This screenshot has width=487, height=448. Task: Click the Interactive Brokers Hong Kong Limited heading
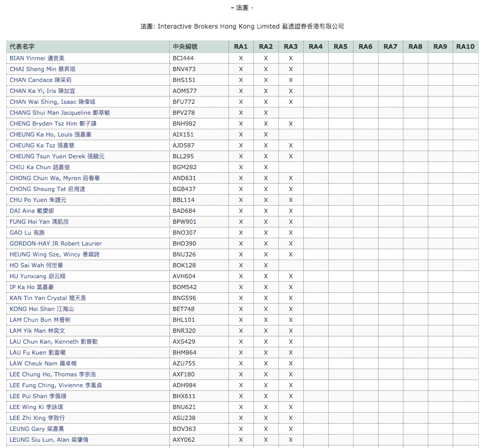coord(242,26)
